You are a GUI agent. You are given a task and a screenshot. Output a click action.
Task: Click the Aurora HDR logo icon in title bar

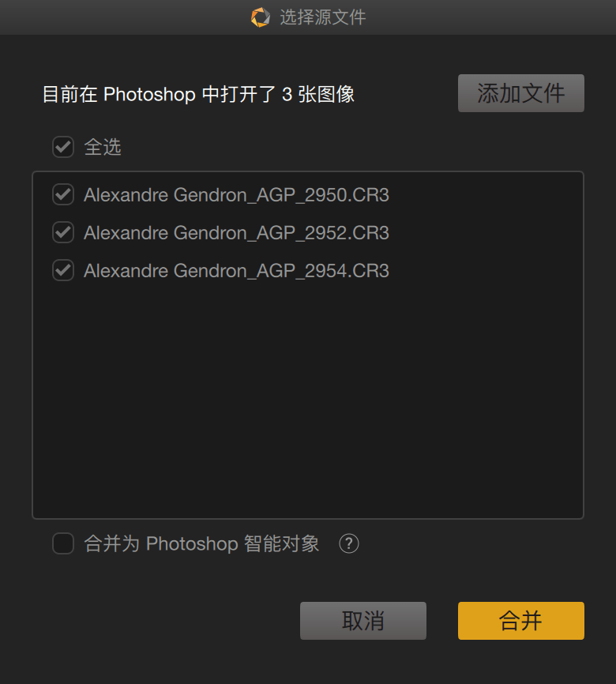pos(261,17)
